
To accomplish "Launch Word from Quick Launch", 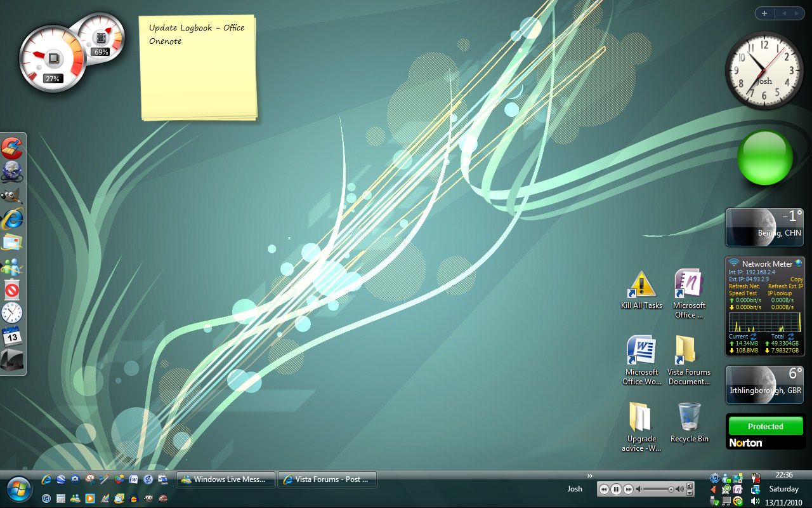I will 133,479.
